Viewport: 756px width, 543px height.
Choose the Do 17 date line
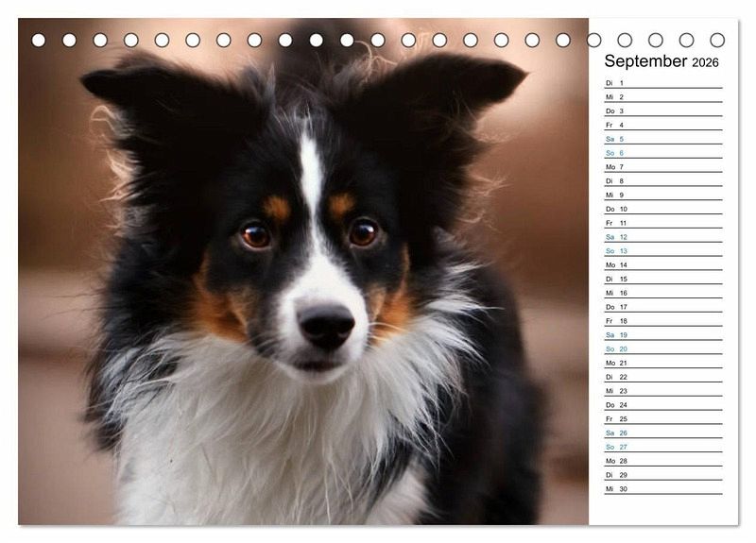pos(662,307)
